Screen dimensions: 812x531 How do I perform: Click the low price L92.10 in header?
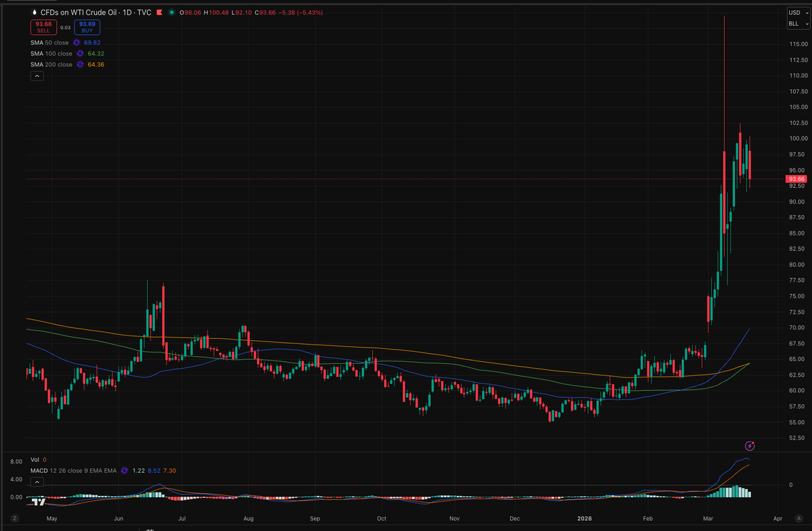click(x=242, y=13)
